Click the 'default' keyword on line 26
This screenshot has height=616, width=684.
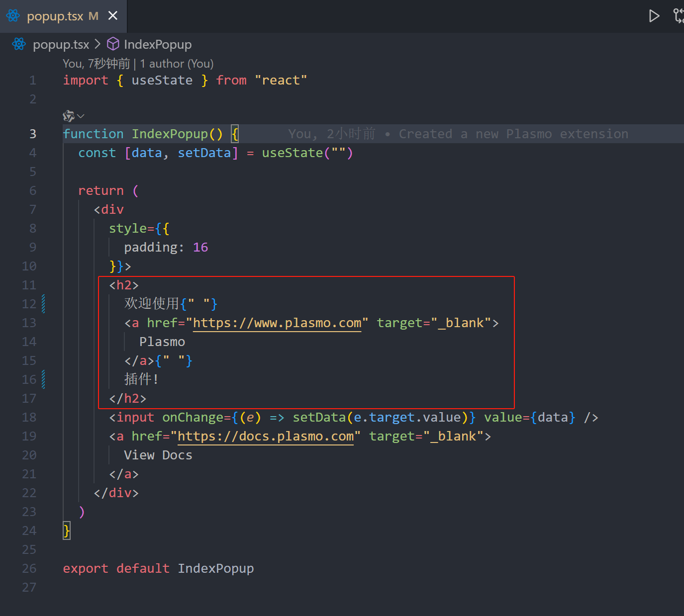click(143, 568)
